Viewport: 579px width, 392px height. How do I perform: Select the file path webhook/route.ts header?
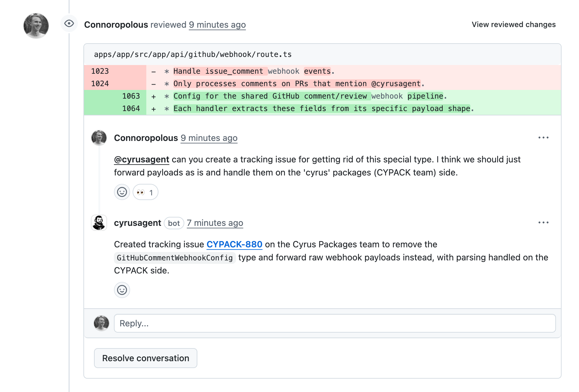[193, 54]
